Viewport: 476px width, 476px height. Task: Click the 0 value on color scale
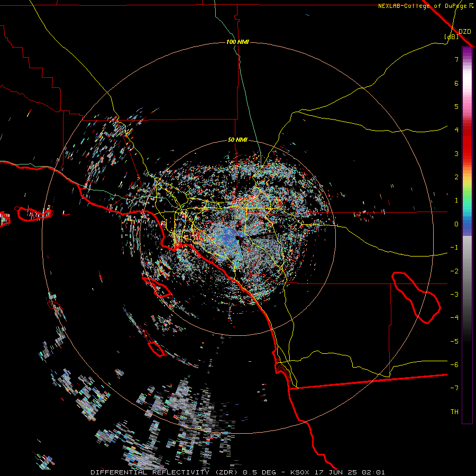click(456, 224)
